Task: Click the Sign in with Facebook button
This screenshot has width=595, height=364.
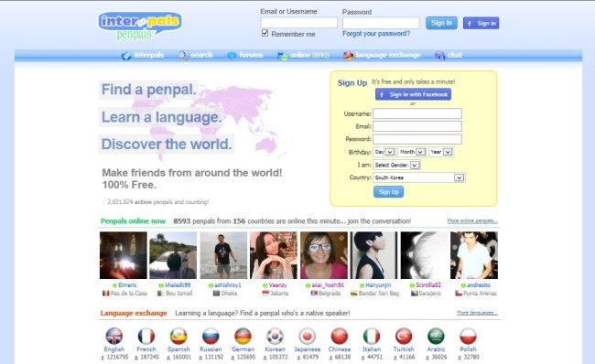Action: [x=413, y=94]
